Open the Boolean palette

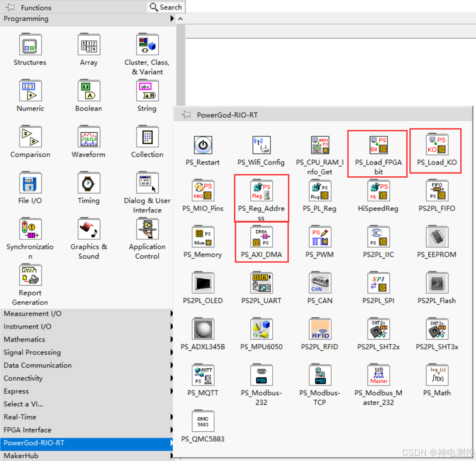point(89,91)
